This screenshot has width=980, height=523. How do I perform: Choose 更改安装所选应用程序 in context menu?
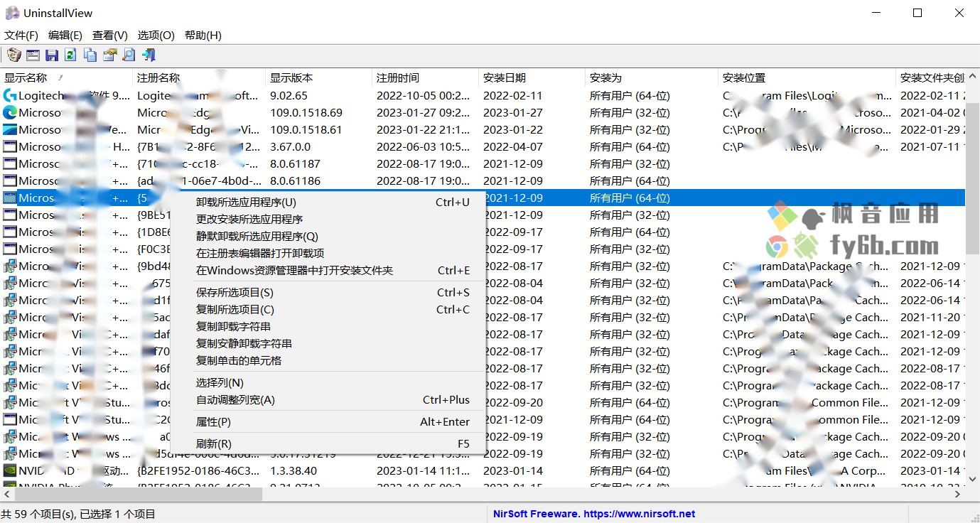pyautogui.click(x=328, y=220)
